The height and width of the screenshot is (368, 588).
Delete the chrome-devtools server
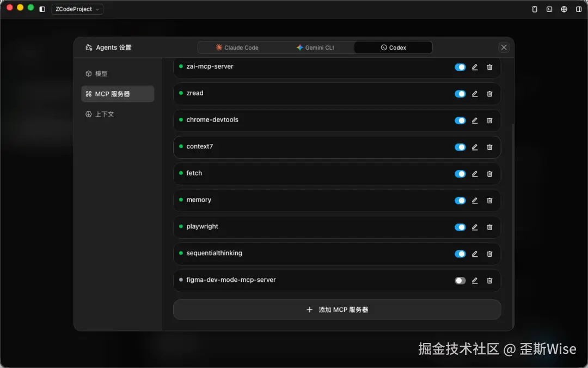[x=489, y=120]
